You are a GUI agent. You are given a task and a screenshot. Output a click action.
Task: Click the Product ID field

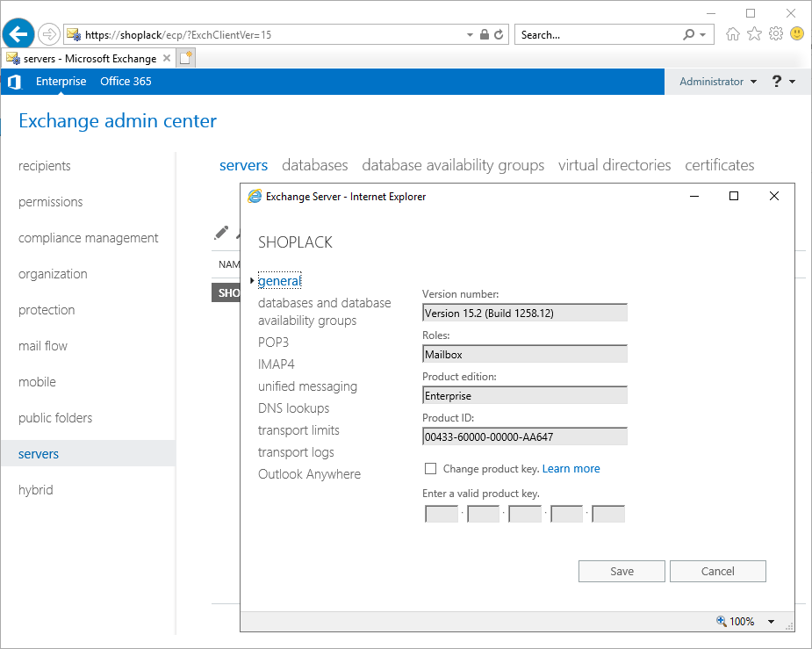pyautogui.click(x=525, y=436)
